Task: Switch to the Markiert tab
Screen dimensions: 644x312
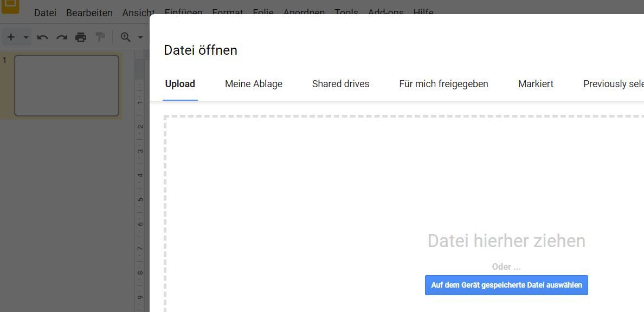Action: tap(536, 84)
